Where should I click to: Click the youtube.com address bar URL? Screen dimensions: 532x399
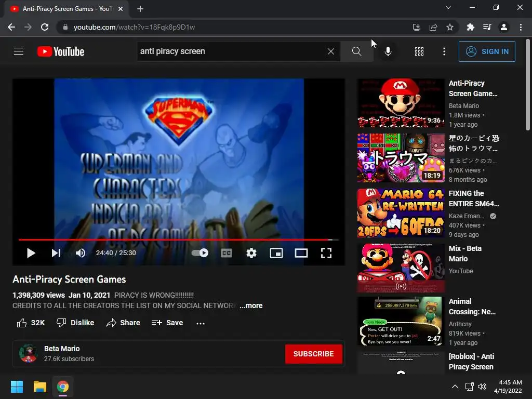pos(134,27)
